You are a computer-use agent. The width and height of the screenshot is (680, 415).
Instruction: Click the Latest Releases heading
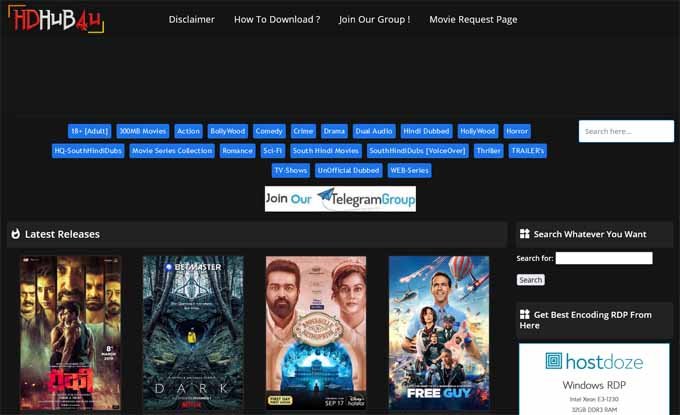pyautogui.click(x=62, y=234)
